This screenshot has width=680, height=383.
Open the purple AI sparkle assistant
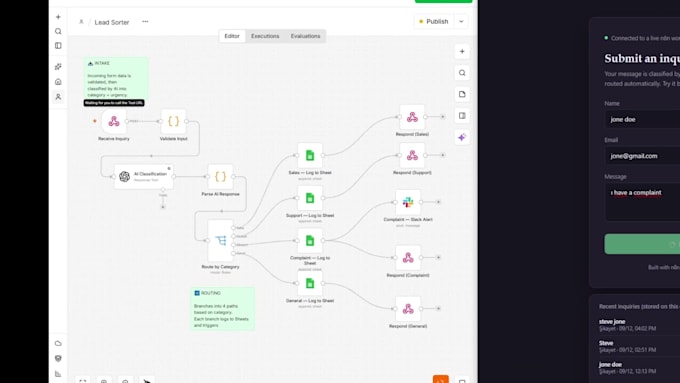coord(462,137)
